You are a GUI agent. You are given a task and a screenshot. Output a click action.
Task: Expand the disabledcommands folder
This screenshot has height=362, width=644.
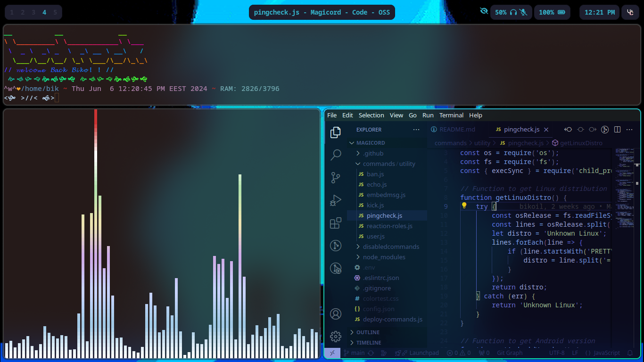click(387, 247)
